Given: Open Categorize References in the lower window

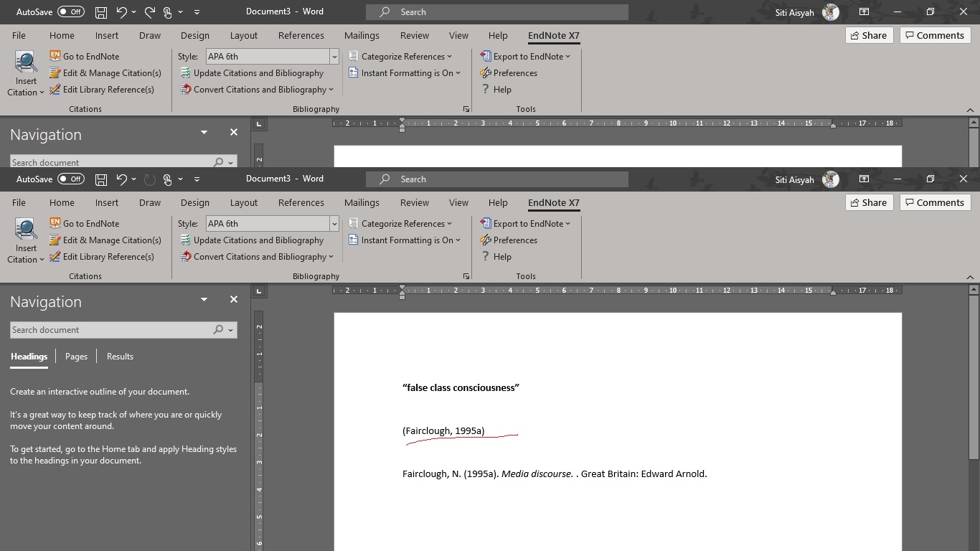Looking at the screenshot, I should (400, 224).
